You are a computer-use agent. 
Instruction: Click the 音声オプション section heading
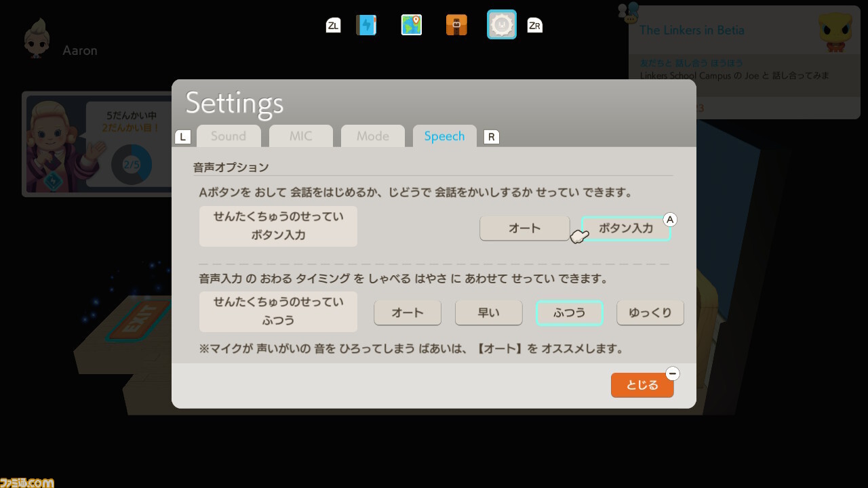[231, 167]
